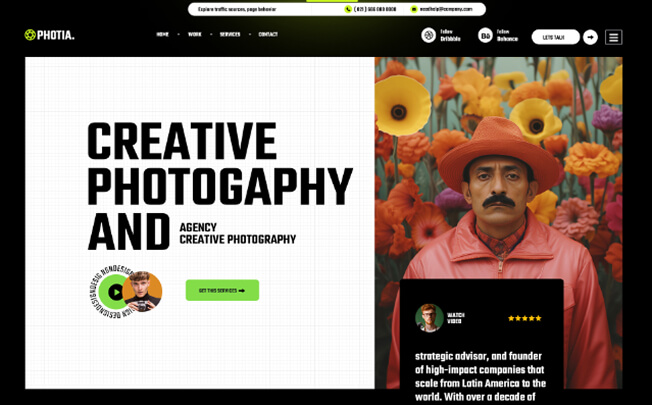Open the Home menu item
Screen dimensions: 652x405
pyautogui.click(x=162, y=35)
